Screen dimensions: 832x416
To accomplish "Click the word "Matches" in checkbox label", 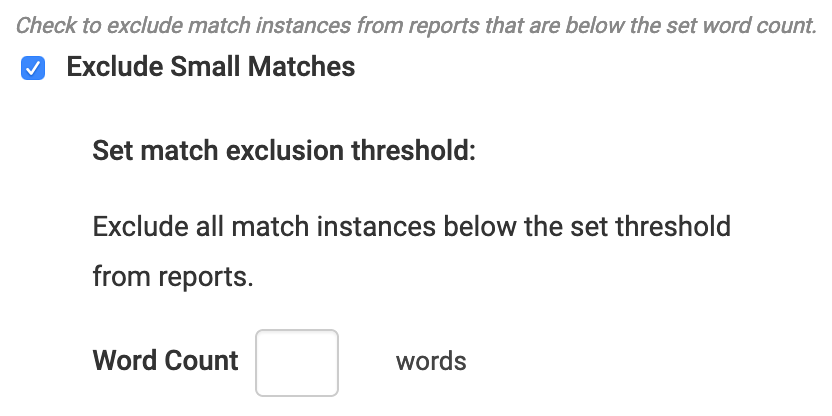I will pos(306,67).
